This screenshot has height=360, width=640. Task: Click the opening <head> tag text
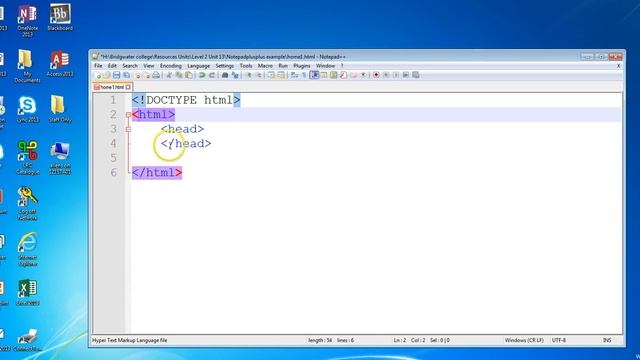click(182, 129)
